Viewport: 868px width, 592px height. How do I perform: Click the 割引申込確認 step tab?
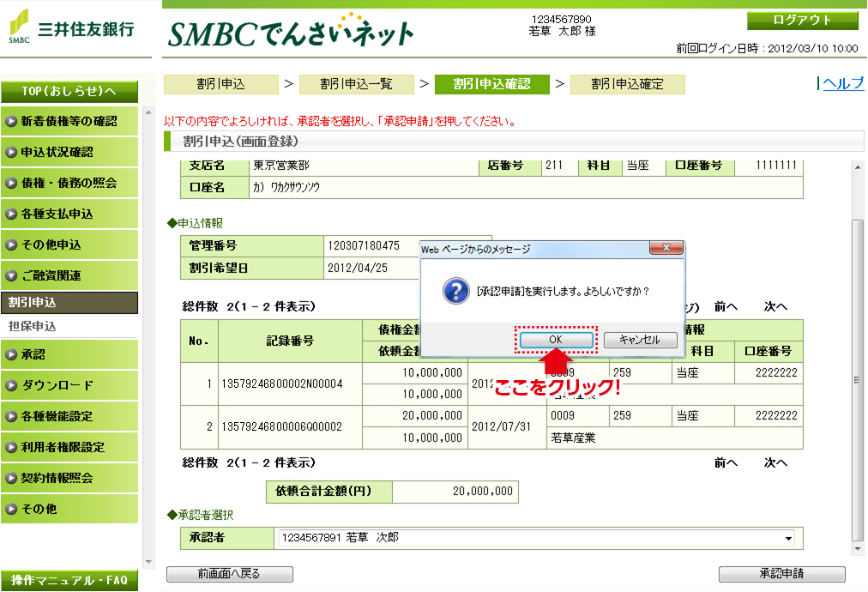pyautogui.click(x=492, y=84)
